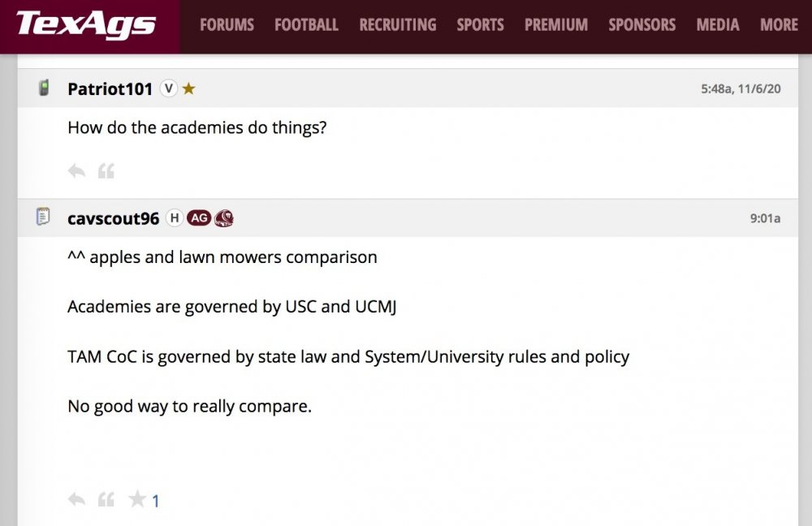Open the Football menu
812x526 pixels.
(x=306, y=25)
